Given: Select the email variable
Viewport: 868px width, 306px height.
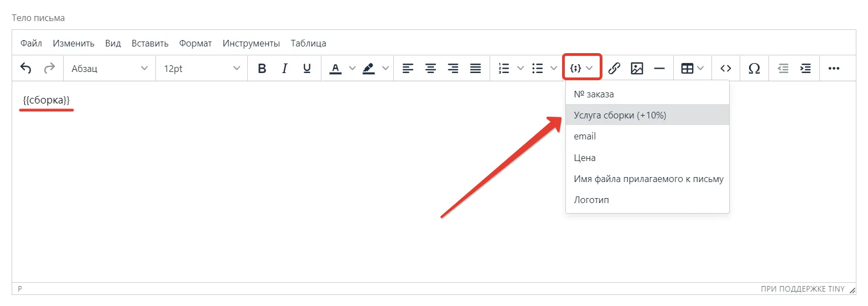Looking at the screenshot, I should pyautogui.click(x=647, y=136).
